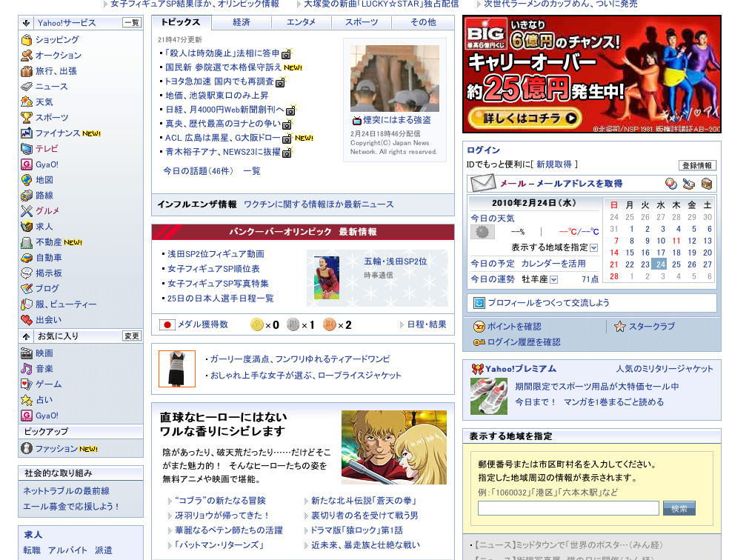Click the テレビ TV icon
The height and width of the screenshot is (560, 749).
coord(26,149)
